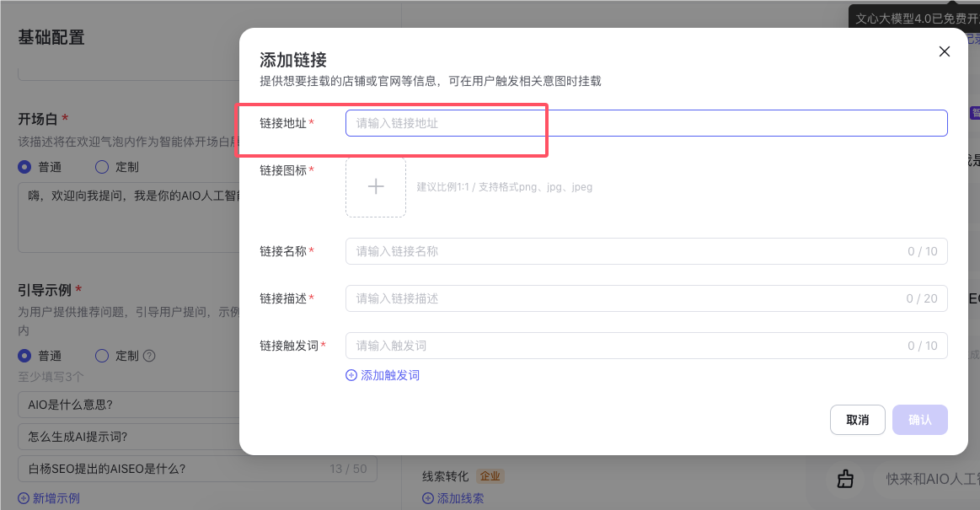Click the plus box to upload 链接图标
The height and width of the screenshot is (510, 980).
pyautogui.click(x=376, y=187)
